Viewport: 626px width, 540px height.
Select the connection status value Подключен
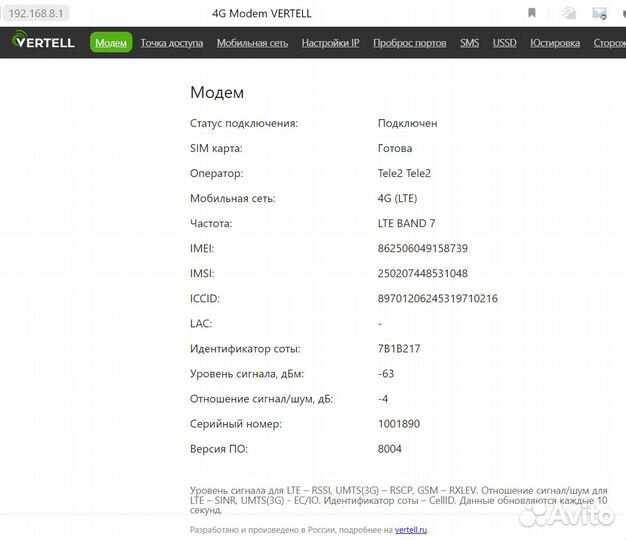pos(407,123)
